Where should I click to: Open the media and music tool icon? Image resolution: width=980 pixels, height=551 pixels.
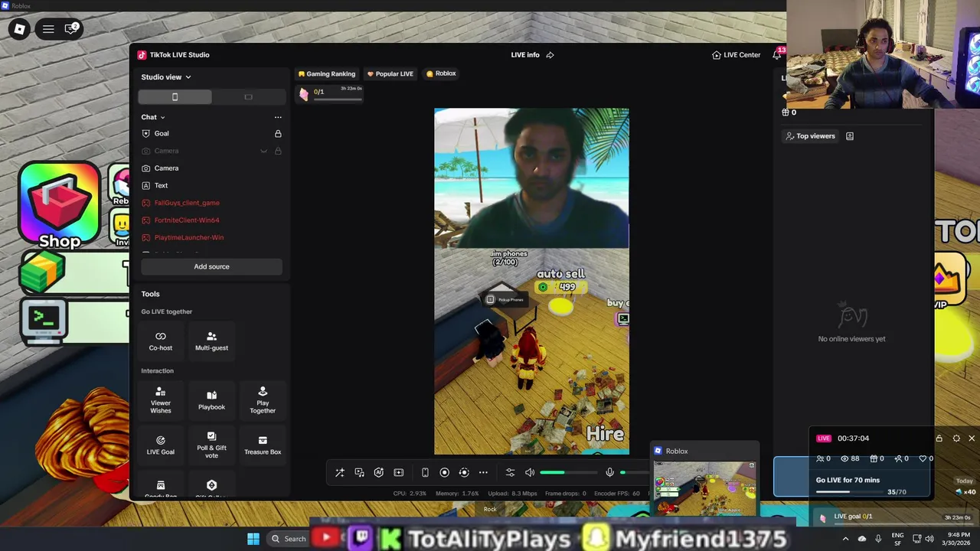[x=359, y=473]
